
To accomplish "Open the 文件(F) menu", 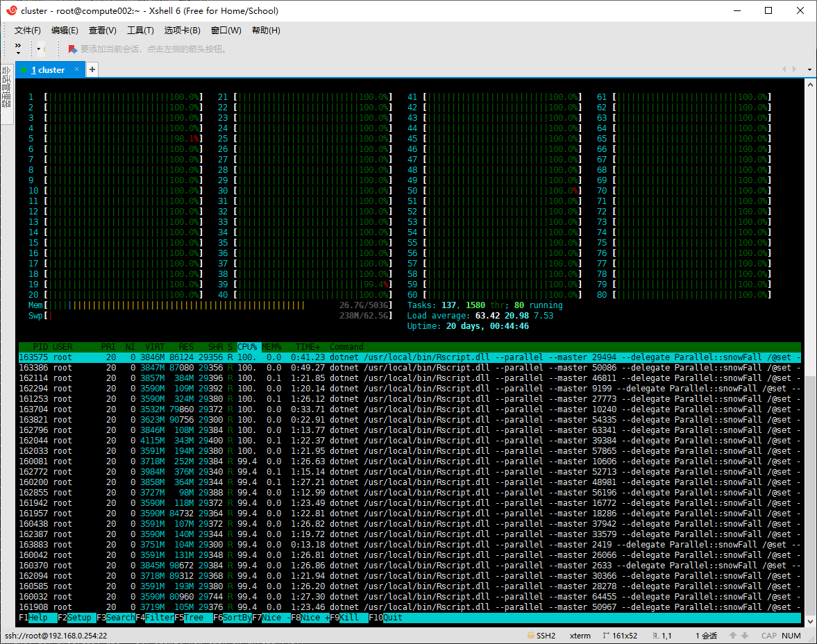I will click(x=28, y=31).
